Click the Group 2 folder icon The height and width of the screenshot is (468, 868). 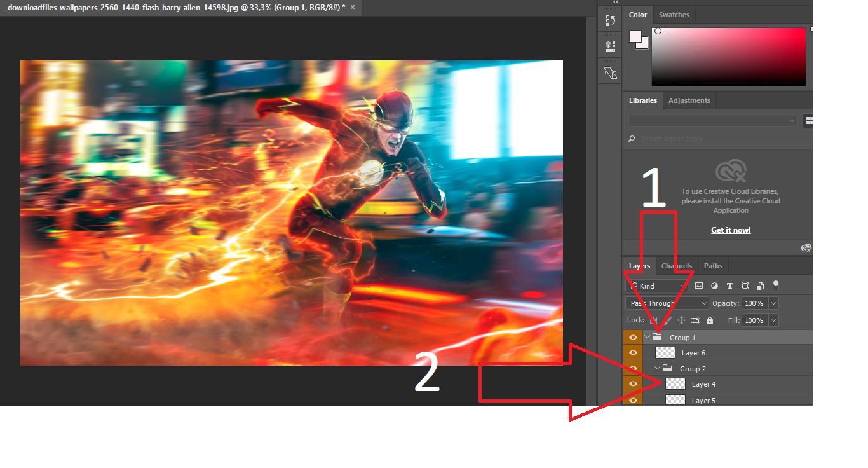667,368
